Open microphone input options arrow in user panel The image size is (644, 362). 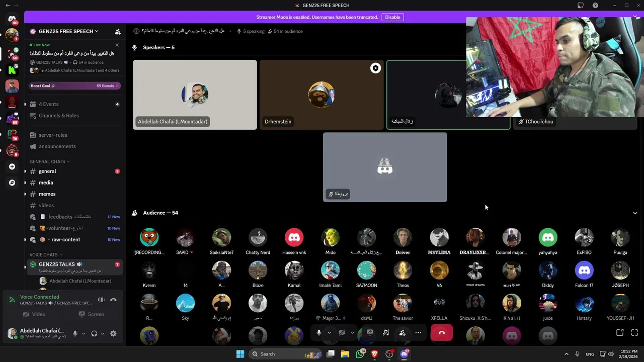click(x=84, y=333)
